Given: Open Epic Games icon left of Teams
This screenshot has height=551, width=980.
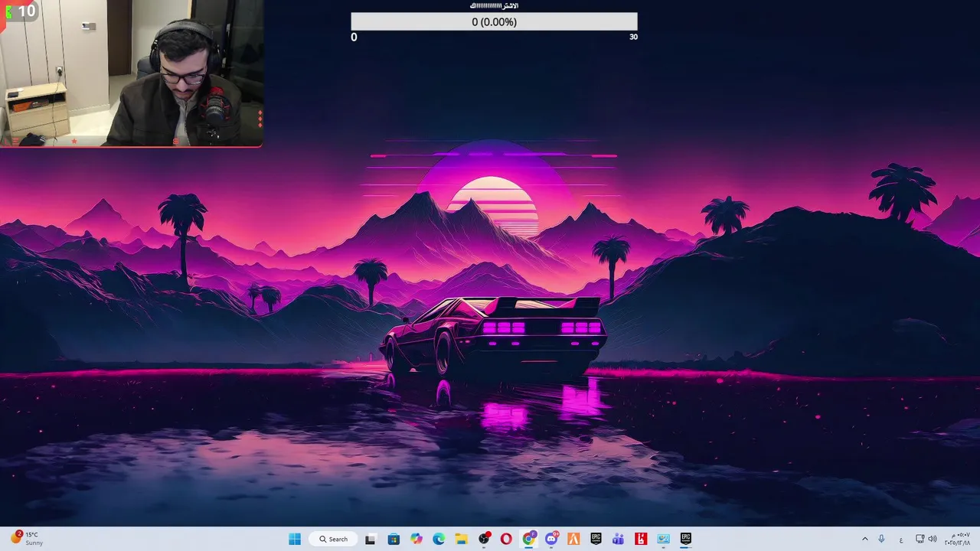Looking at the screenshot, I should (596, 539).
